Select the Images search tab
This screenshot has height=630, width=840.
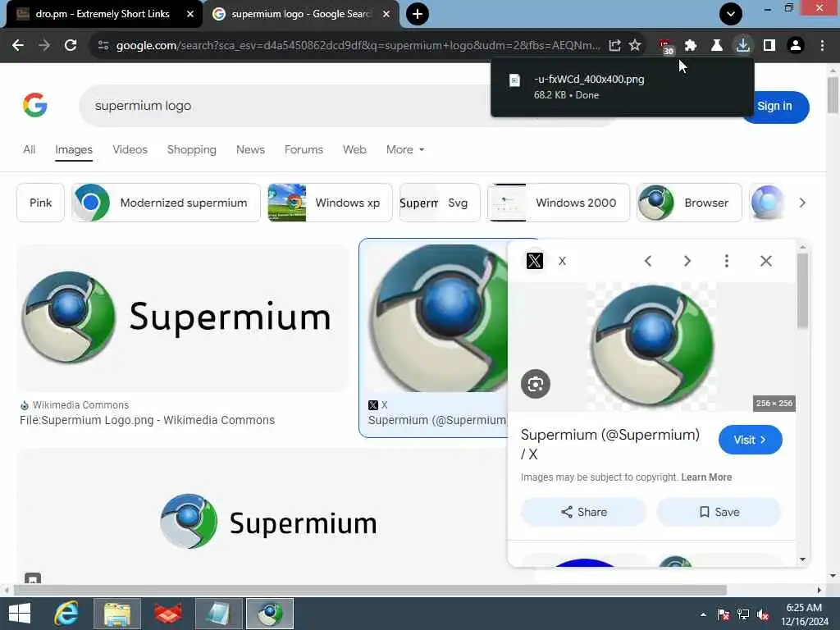point(74,149)
